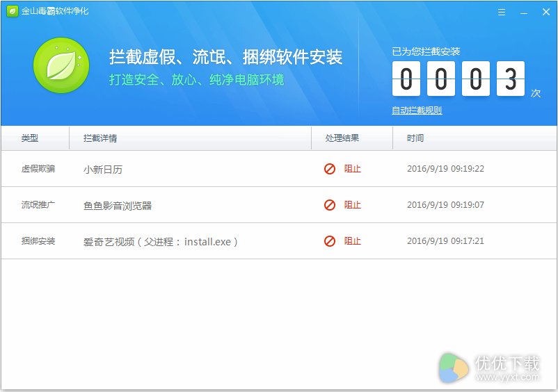This screenshot has height=392, width=558.
Task: Click timestamp 2016/9/19 09:19:22
Action: click(x=445, y=169)
